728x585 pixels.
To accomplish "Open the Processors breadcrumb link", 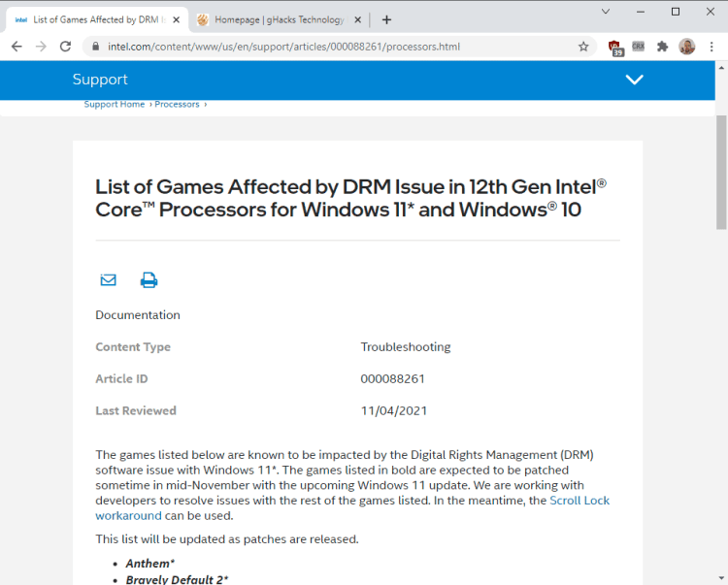I will click(x=177, y=104).
